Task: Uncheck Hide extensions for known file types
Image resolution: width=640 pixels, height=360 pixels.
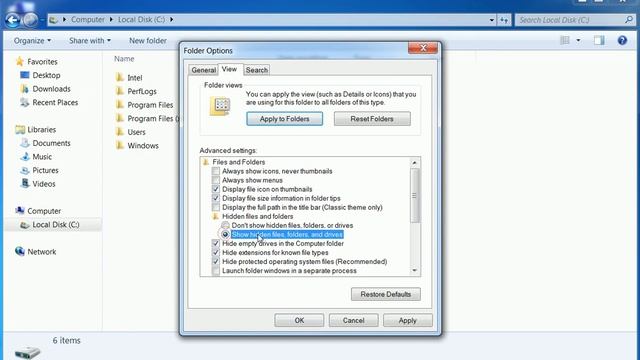Action: [x=216, y=252]
